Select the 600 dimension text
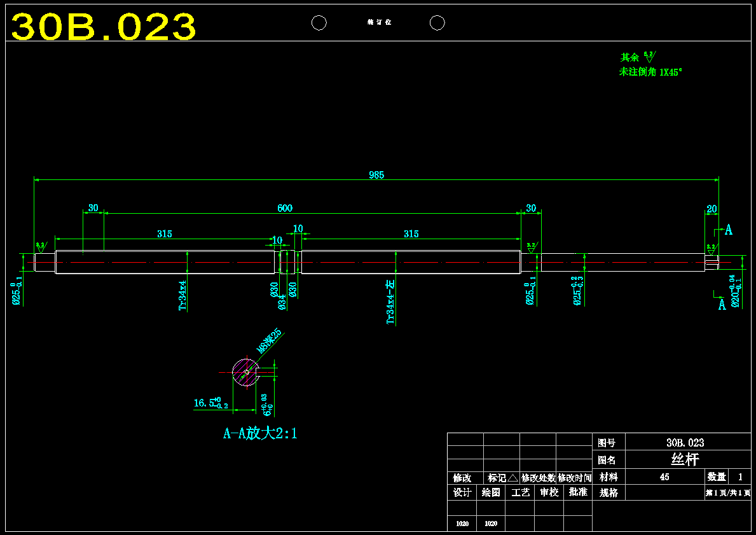This screenshot has width=756, height=535. (x=285, y=208)
